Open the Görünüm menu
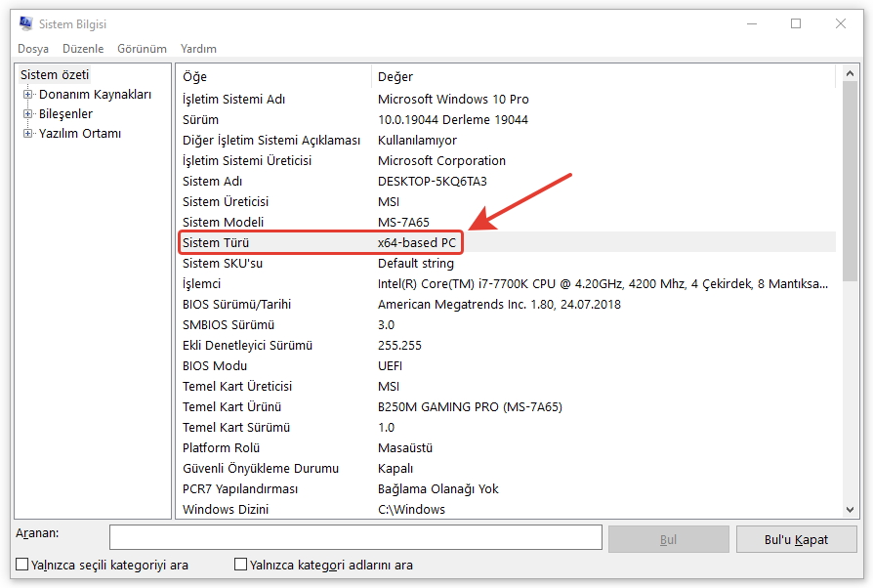Viewport: 873px width, 588px height. [142, 49]
